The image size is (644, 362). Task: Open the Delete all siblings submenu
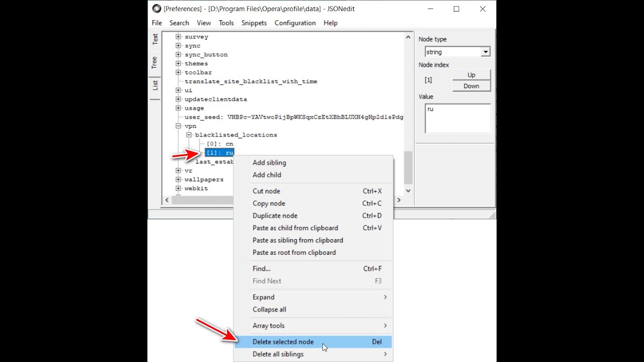point(313,354)
